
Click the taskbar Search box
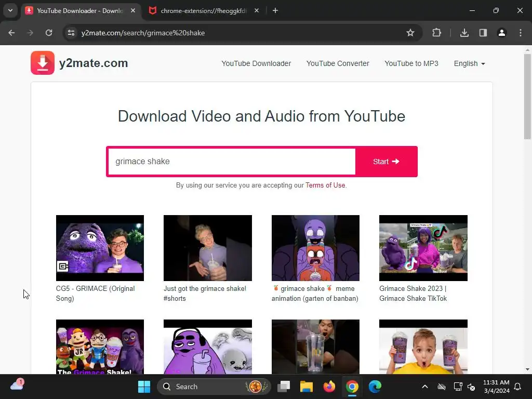point(214,387)
